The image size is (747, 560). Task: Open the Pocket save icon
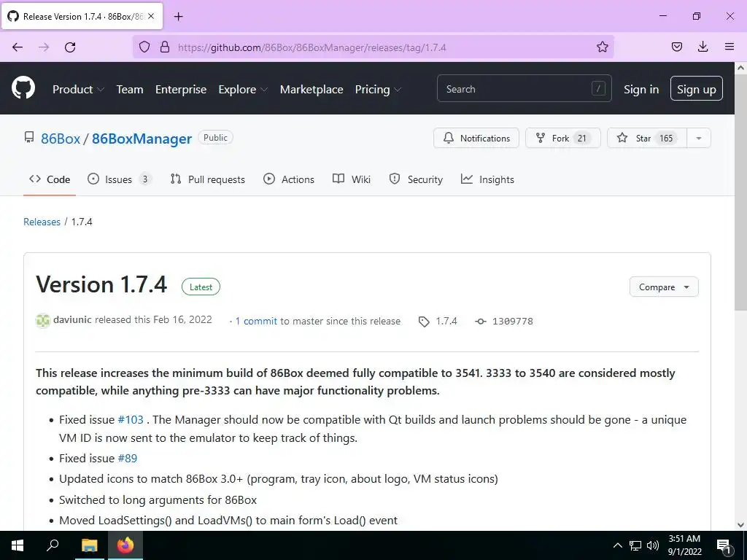point(676,47)
